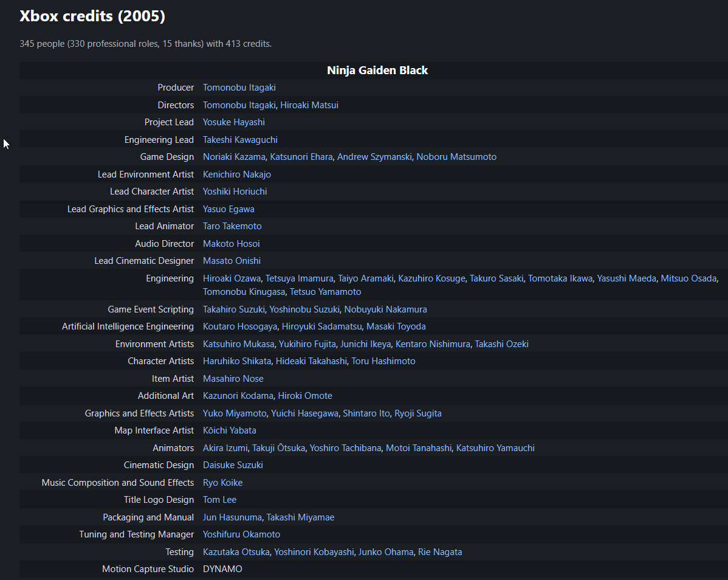Click the Andrew Szymanski link
The height and width of the screenshot is (580, 728).
(x=374, y=157)
